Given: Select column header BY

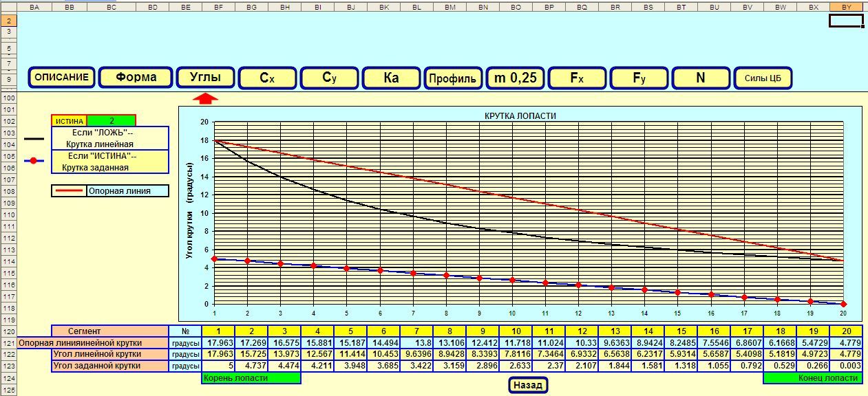Looking at the screenshot, I should click(847, 6).
